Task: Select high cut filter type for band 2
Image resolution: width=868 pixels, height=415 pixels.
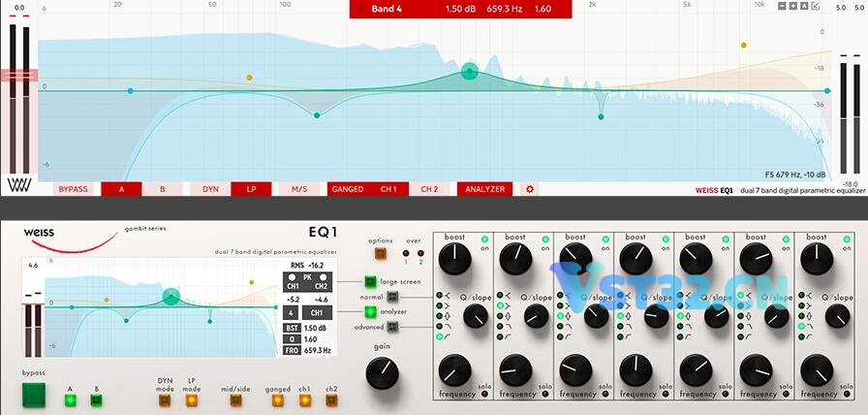Action: pos(500,326)
